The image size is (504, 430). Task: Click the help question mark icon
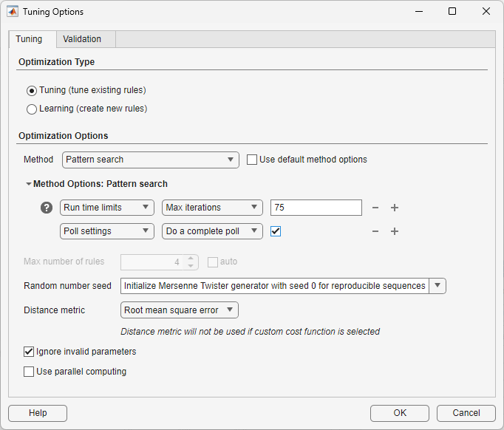point(47,208)
